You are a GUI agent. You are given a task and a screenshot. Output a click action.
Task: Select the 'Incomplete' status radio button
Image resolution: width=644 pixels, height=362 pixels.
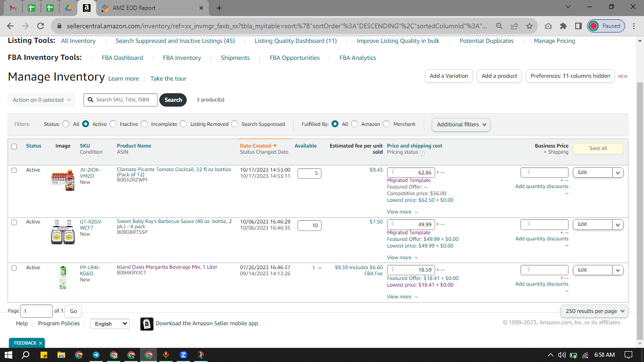(x=144, y=124)
